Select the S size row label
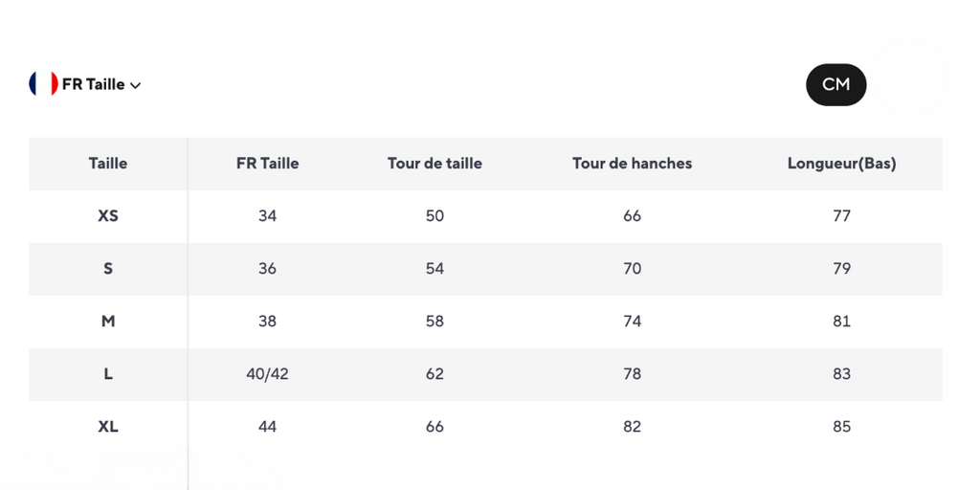This screenshot has height=490, width=980. [108, 269]
